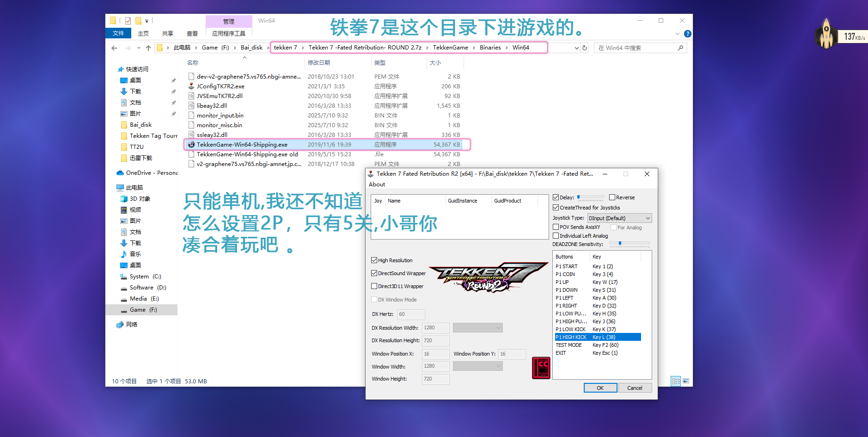
Task: Click the JVSEmuTK7R2.dll file icon
Action: click(191, 96)
